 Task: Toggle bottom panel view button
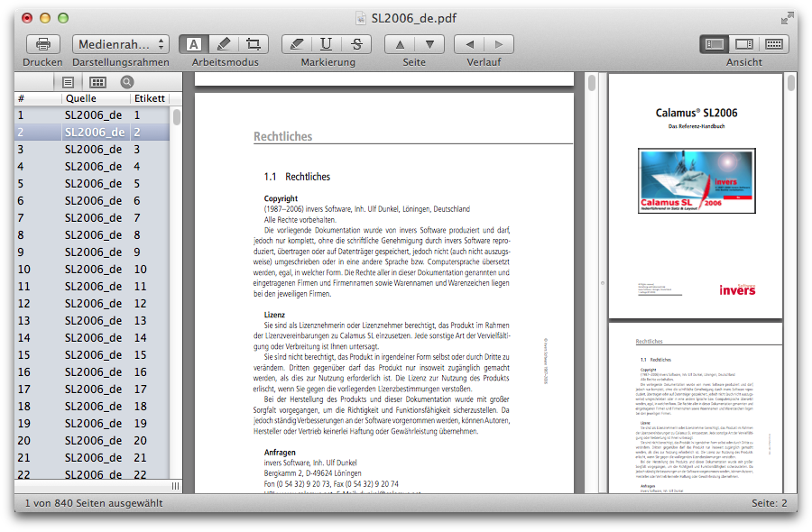pyautogui.click(x=774, y=44)
